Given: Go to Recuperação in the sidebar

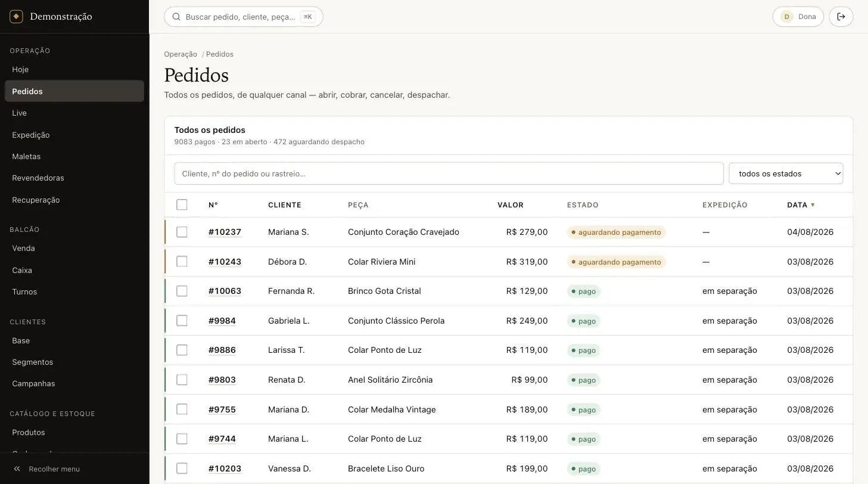Looking at the screenshot, I should pyautogui.click(x=74, y=200).
